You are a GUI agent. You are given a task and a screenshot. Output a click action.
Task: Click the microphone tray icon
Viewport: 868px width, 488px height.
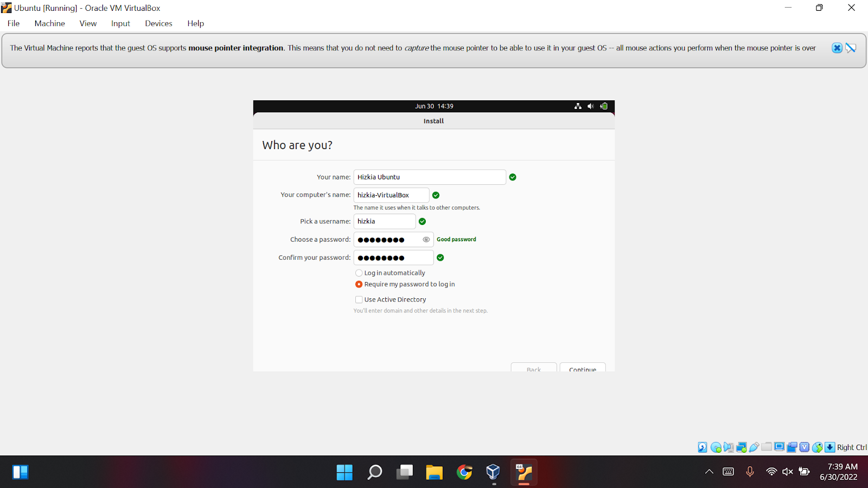(x=750, y=472)
